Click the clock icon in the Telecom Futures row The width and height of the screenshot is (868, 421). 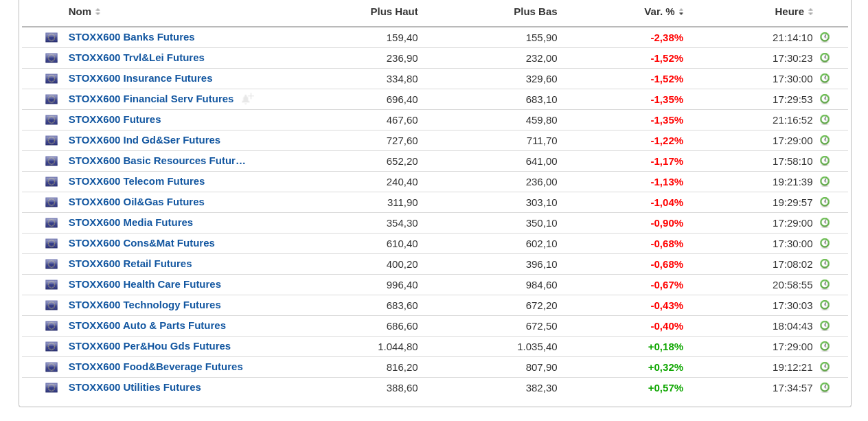(x=825, y=181)
